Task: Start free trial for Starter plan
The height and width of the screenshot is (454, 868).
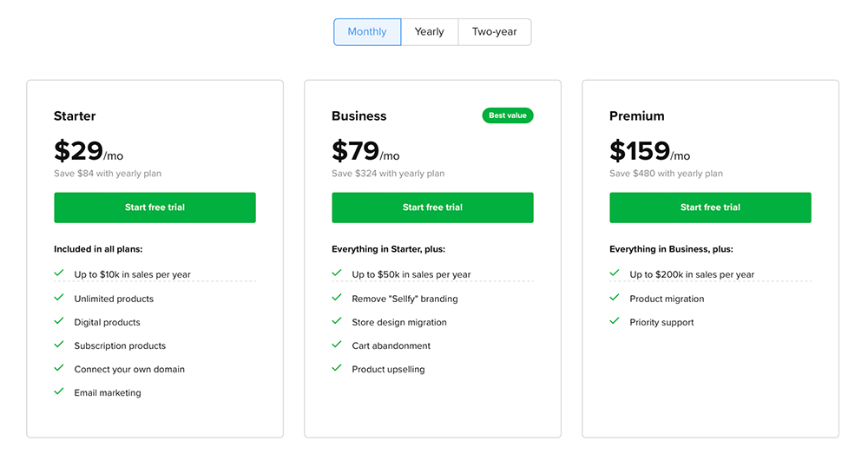Action: (155, 207)
